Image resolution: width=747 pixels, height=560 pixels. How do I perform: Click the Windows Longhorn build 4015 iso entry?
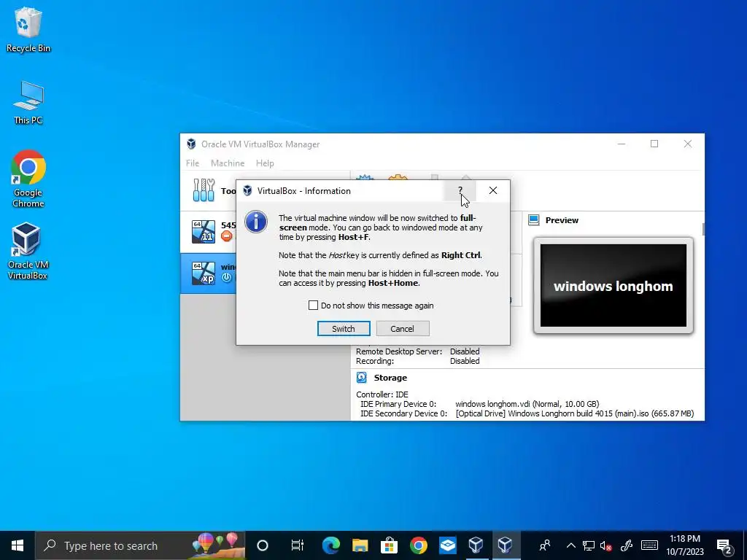coord(575,413)
